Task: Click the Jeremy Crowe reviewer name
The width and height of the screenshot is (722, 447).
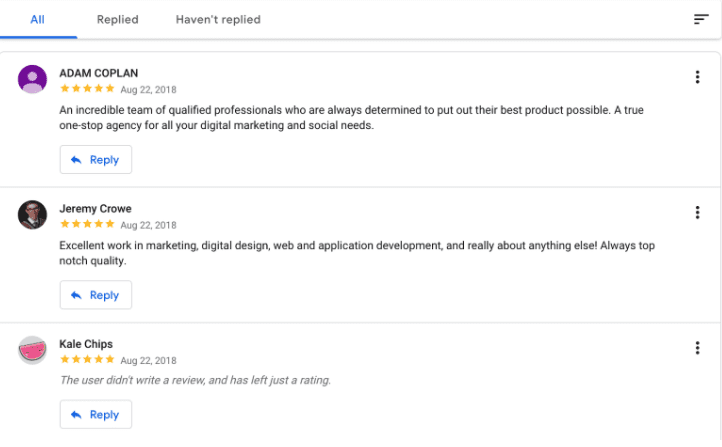Action: coord(95,209)
